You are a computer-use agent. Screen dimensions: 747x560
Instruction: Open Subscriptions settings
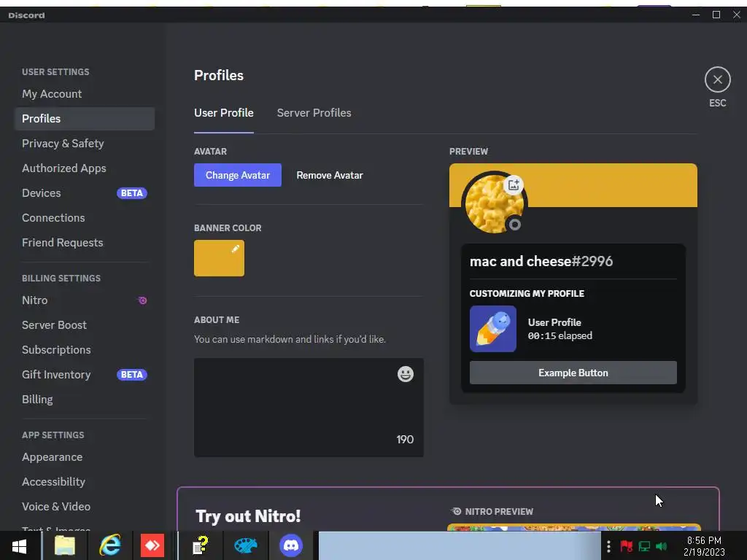[x=85, y=350]
